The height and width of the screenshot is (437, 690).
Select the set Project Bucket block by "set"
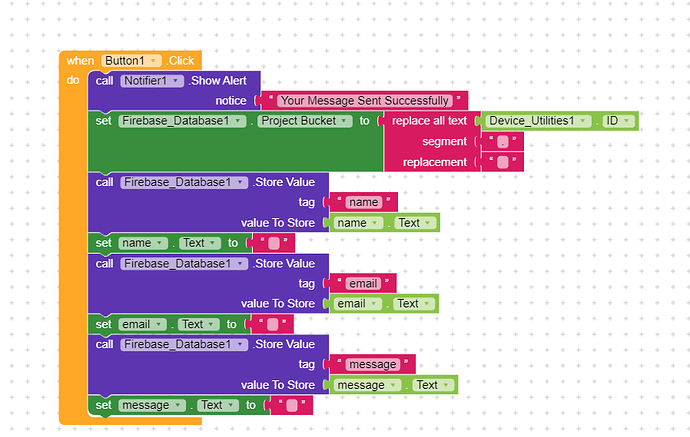tap(103, 121)
